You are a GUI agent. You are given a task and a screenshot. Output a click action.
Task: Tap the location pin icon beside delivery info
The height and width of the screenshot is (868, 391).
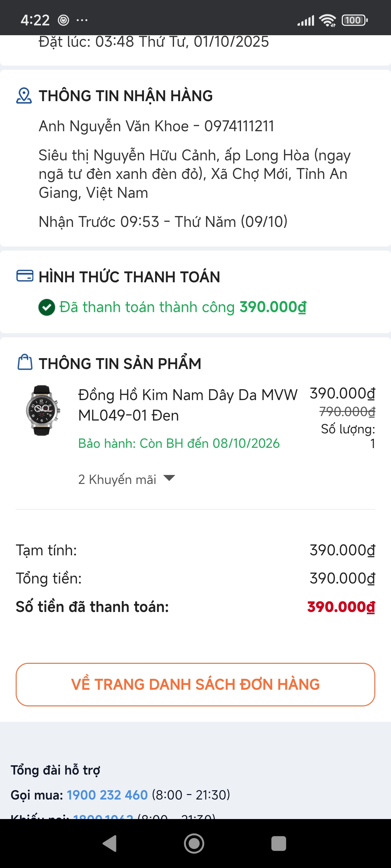pos(24,96)
